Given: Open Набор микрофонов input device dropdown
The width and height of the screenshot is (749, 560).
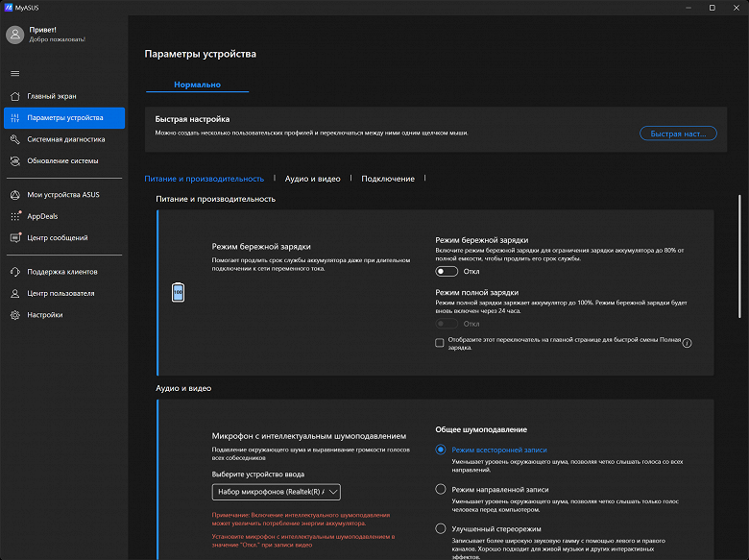Looking at the screenshot, I should click(277, 492).
